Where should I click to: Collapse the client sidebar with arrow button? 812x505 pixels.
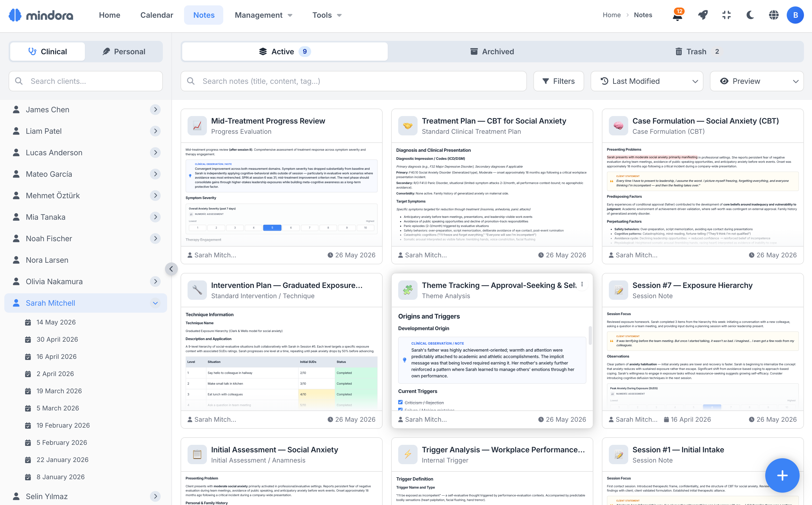171,269
